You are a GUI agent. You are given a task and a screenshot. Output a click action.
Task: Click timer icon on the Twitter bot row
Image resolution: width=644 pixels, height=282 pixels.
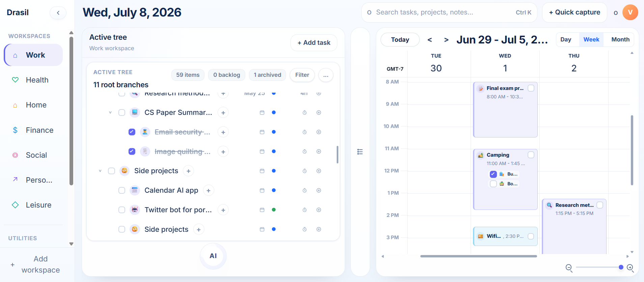pos(305,210)
